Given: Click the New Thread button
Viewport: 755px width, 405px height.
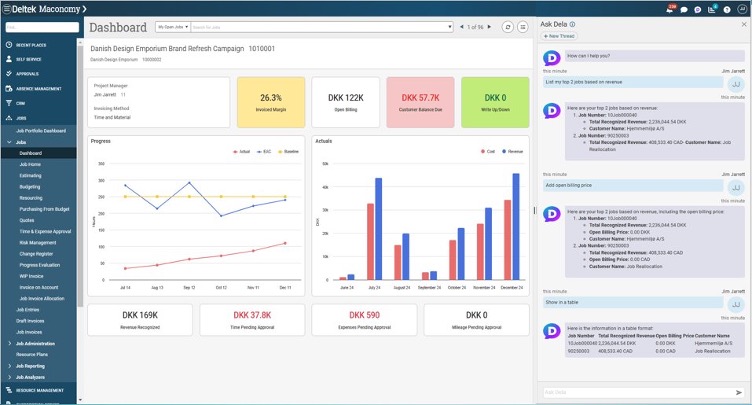Looking at the screenshot, I should (x=560, y=35).
